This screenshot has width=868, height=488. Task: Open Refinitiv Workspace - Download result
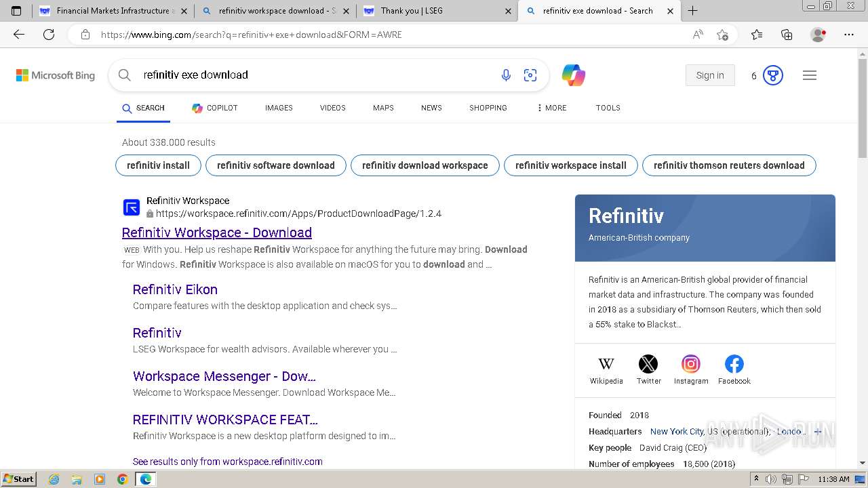point(217,232)
